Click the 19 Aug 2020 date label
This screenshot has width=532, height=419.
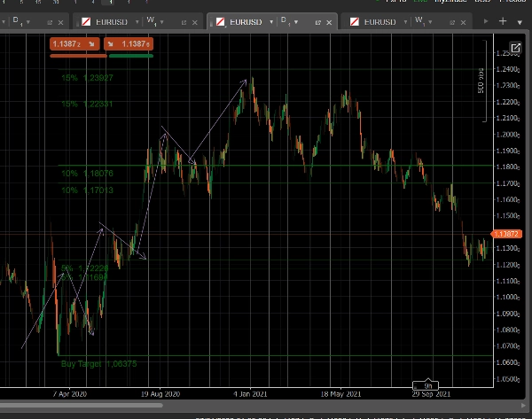coord(160,394)
